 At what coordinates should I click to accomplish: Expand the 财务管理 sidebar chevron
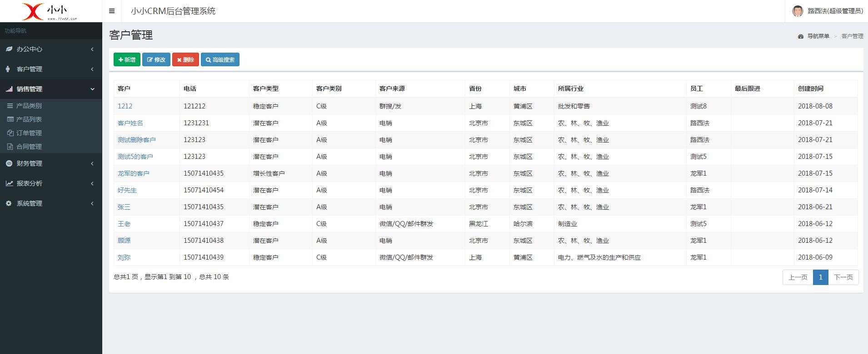(x=92, y=163)
